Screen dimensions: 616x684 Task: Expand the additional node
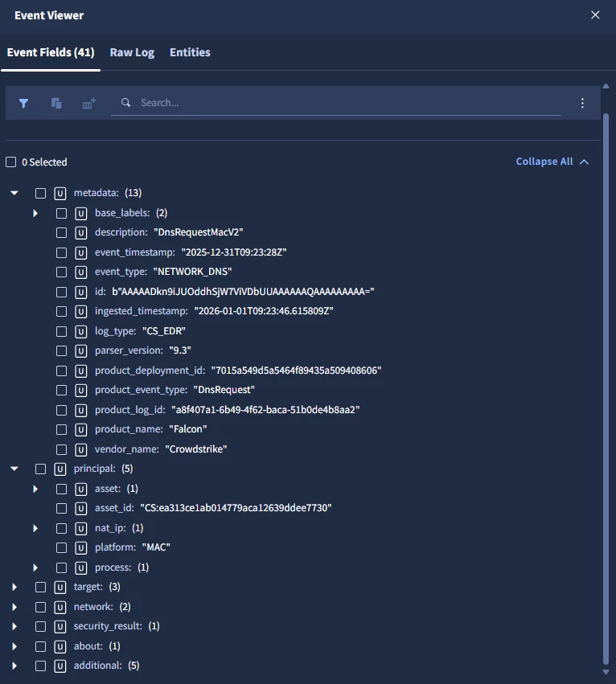click(x=14, y=666)
